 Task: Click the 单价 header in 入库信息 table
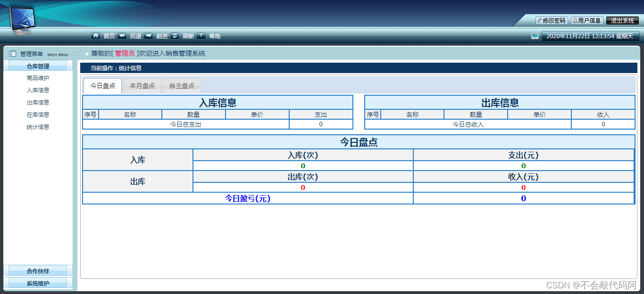[x=257, y=114]
